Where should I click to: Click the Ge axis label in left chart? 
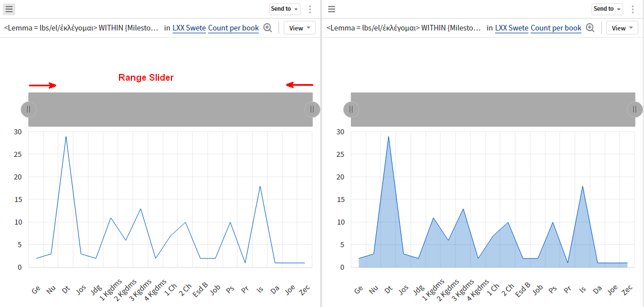pyautogui.click(x=36, y=290)
